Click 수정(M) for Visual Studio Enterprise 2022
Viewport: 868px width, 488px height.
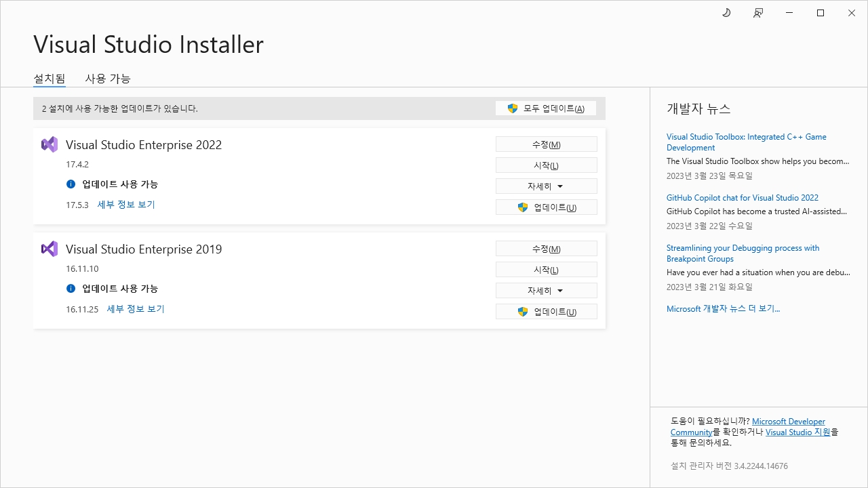tap(547, 144)
